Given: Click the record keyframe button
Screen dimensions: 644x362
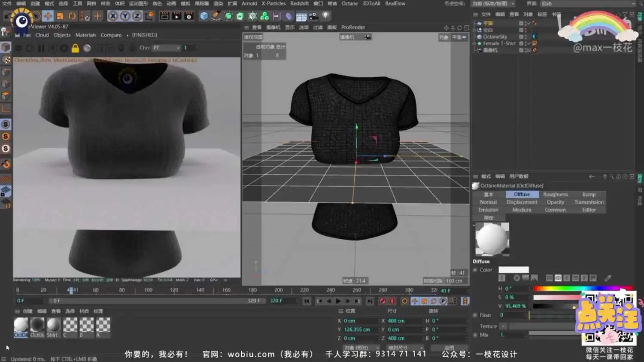Looking at the screenshot, I should (382, 301).
